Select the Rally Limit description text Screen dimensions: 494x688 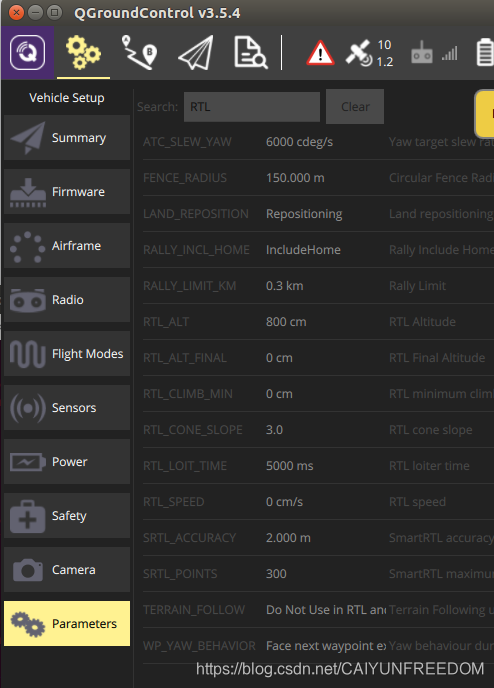point(417,286)
